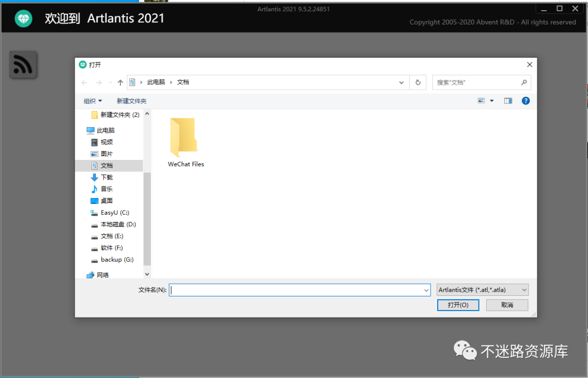588x378 pixels.
Task: Maximize the Artlantis 2021 window
Action: [560, 9]
